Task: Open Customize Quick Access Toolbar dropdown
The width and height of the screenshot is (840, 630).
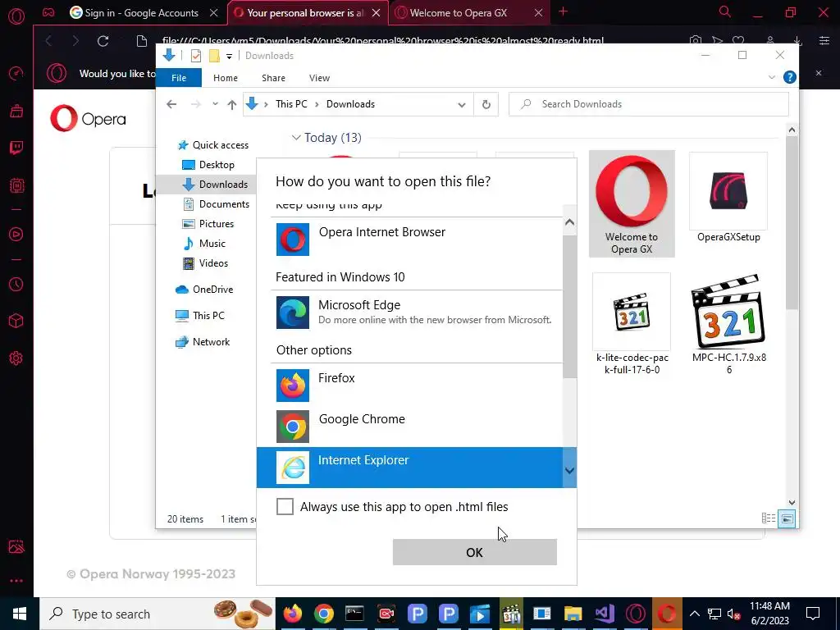Action: [229, 56]
